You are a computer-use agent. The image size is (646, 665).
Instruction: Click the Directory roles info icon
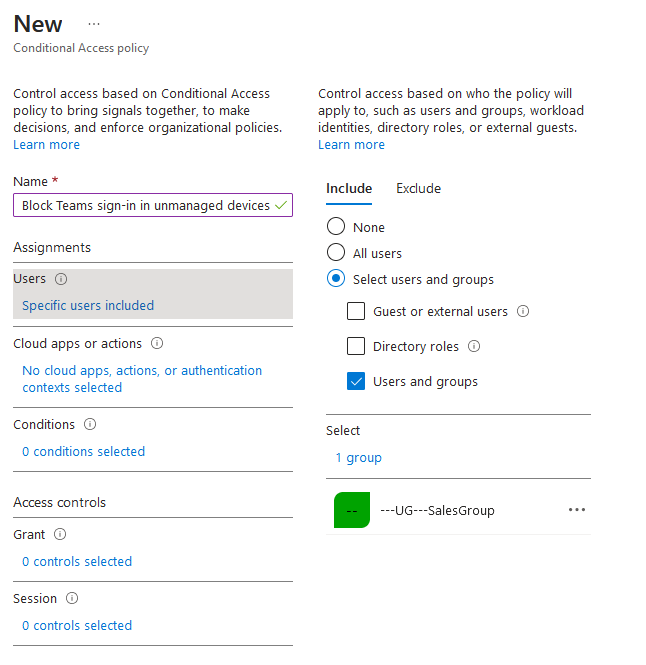click(x=474, y=346)
